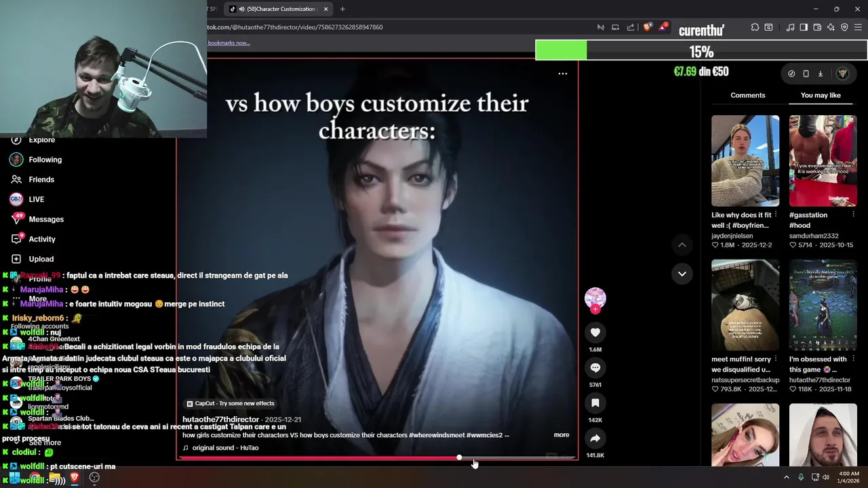Open browser hamburger main menu
868x488 pixels.
click(x=859, y=27)
